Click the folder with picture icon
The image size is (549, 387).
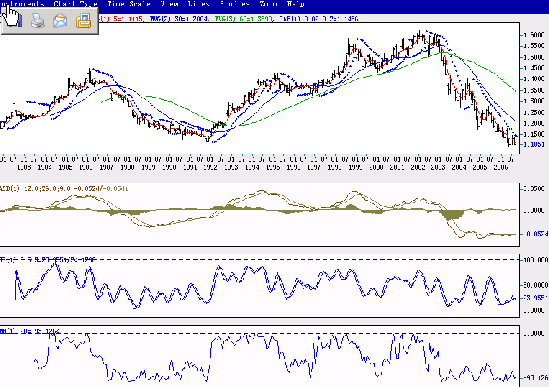coord(84,21)
